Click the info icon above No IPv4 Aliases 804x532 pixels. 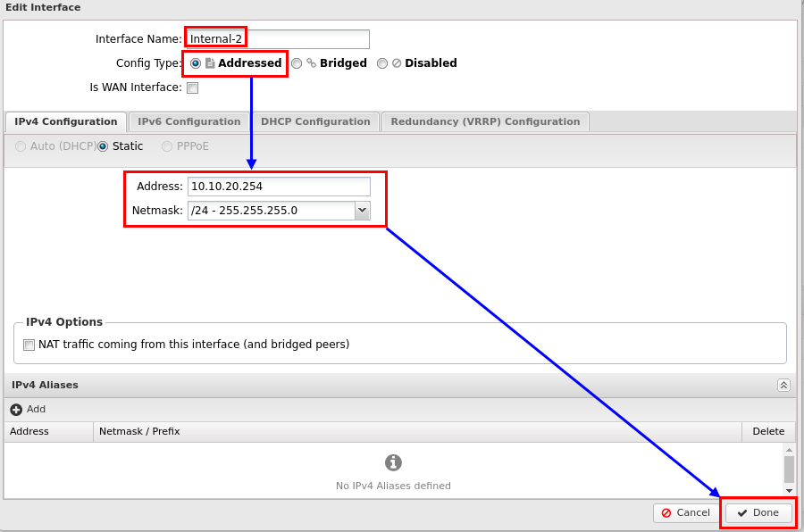pyautogui.click(x=393, y=462)
